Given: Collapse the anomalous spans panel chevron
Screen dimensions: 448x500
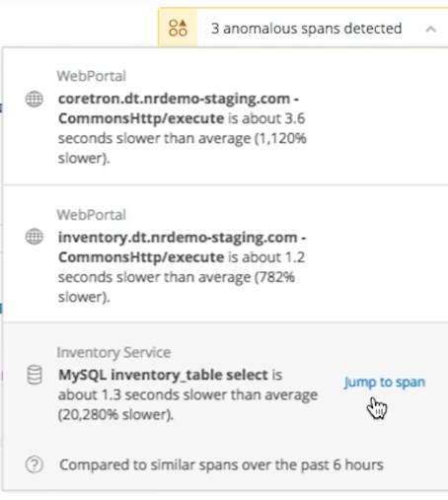Looking at the screenshot, I should click(430, 30).
